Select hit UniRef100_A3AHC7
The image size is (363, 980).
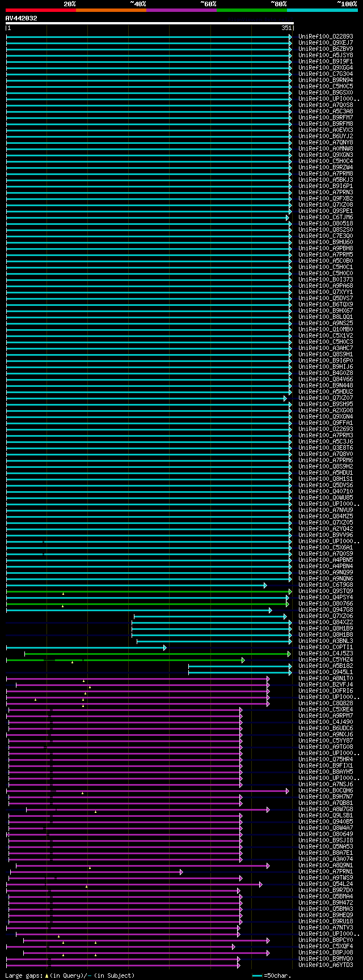[x=326, y=348]
